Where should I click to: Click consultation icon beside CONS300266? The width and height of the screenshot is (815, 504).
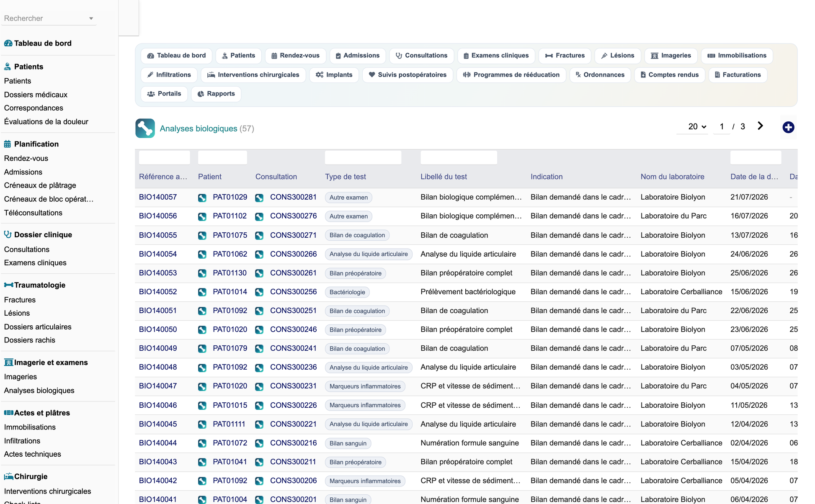pos(259,254)
